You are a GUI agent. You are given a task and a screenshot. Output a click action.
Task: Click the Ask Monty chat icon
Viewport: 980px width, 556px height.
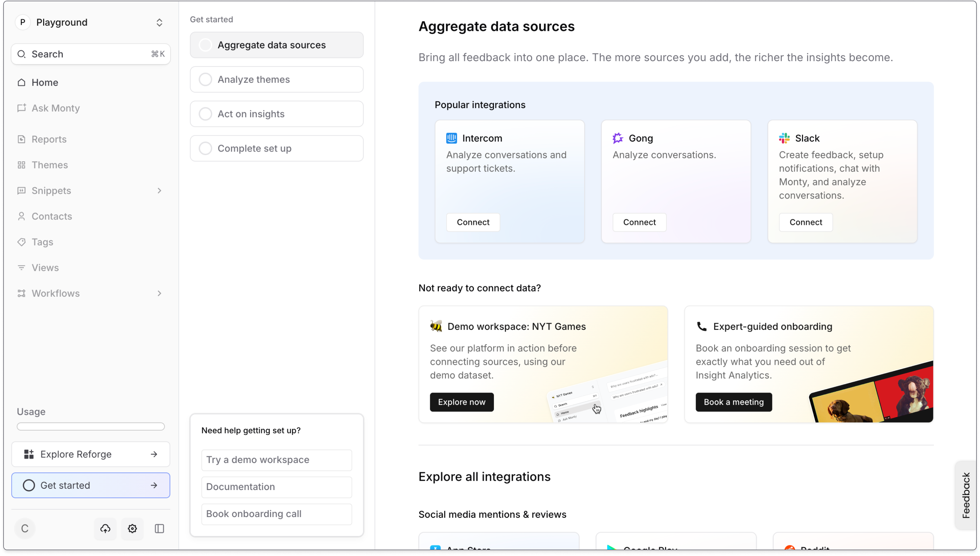tap(21, 108)
